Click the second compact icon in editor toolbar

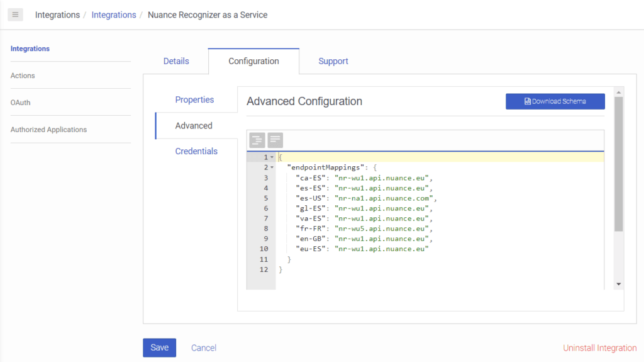coord(275,140)
